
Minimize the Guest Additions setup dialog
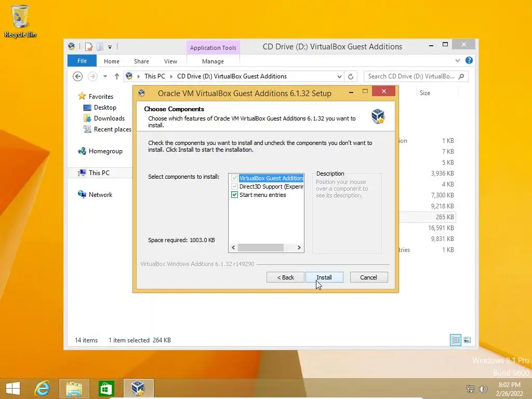(351, 91)
